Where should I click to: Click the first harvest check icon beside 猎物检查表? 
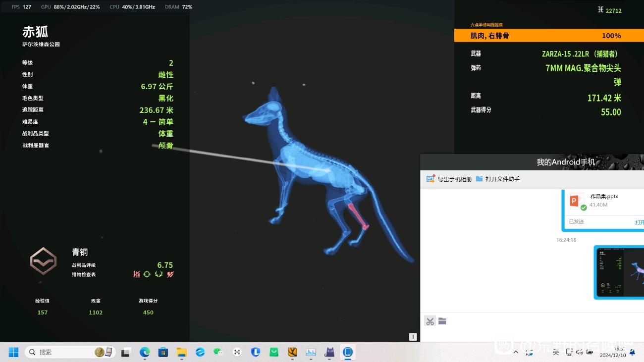point(137,274)
